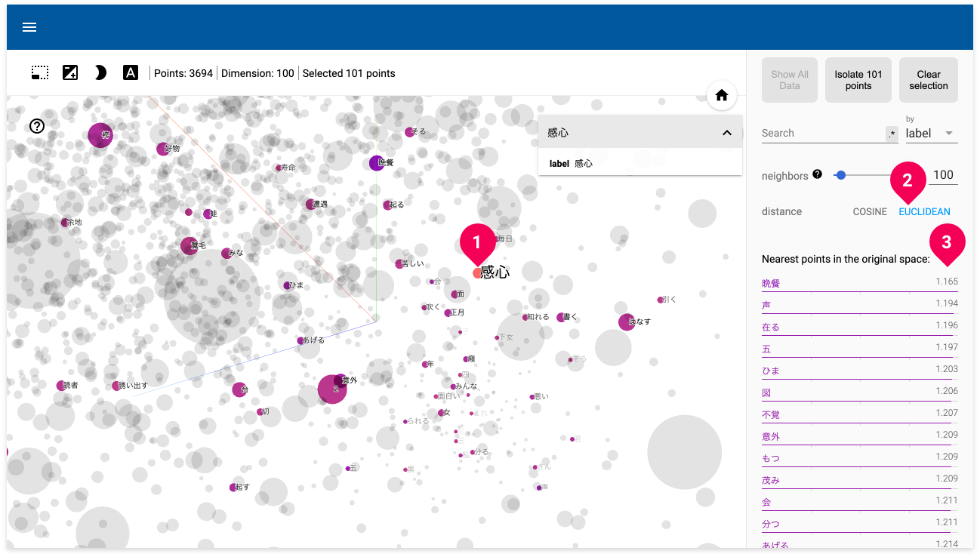This screenshot has height=557, width=980.
Task: Select 不覚 in the nearest points list
Action: [x=860, y=414]
